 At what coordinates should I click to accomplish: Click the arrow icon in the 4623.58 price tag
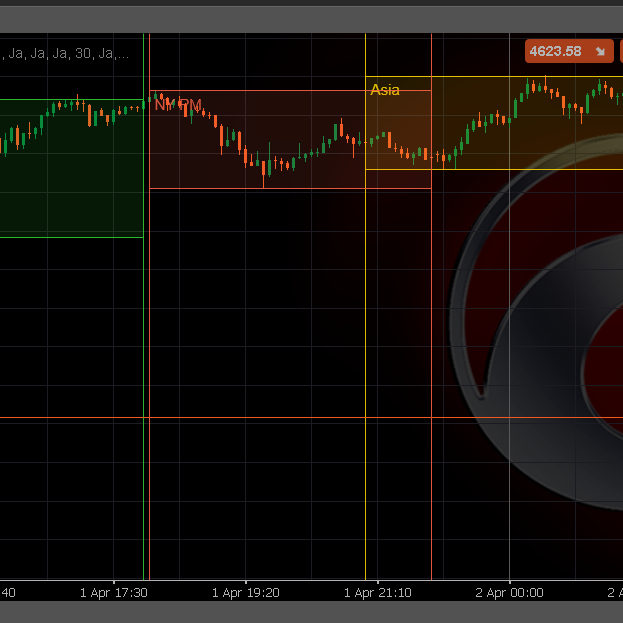(x=600, y=51)
